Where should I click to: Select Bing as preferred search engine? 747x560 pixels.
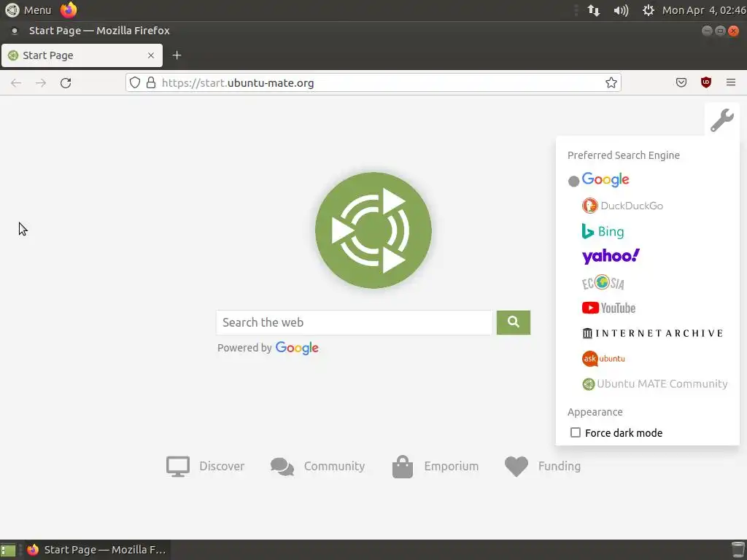point(603,231)
